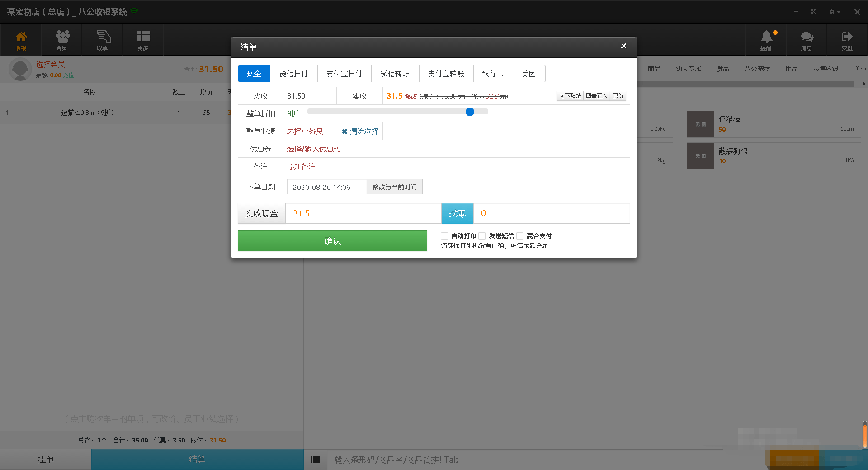Screen dimensions: 868x470
Task: Click the 整单折扣 9折 value
Action: point(293,114)
